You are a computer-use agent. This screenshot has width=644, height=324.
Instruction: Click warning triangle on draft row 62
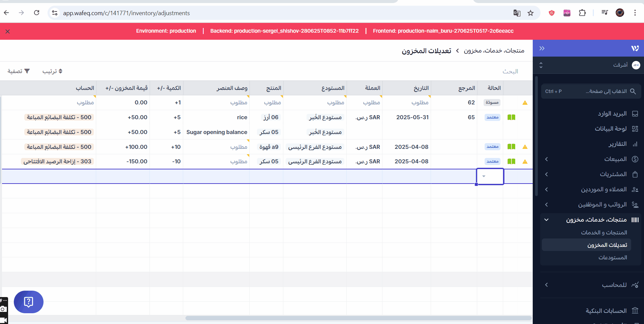tap(525, 103)
